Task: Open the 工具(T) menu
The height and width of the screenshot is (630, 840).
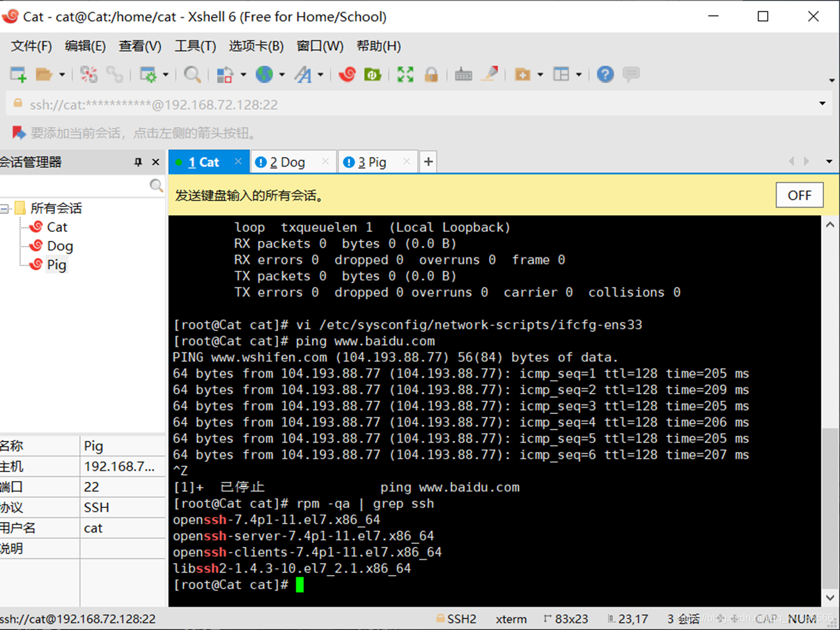Action: click(x=195, y=46)
